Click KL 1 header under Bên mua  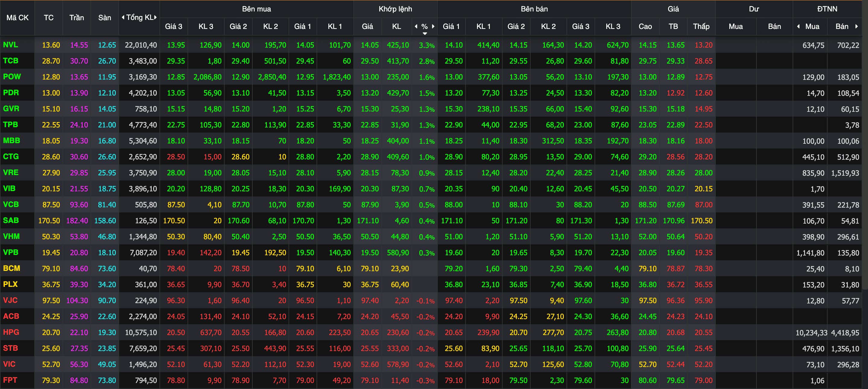335,26
